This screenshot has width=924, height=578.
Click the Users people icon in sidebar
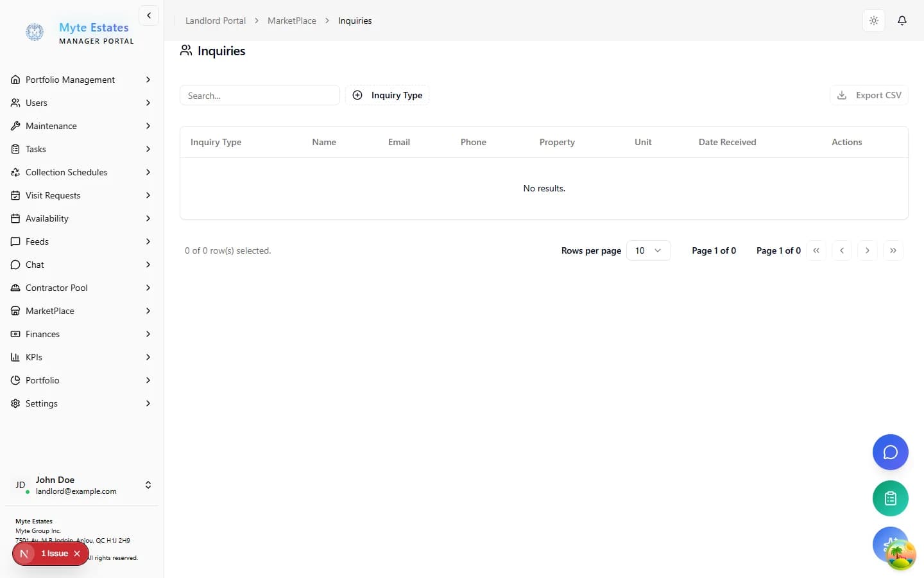[x=15, y=103]
